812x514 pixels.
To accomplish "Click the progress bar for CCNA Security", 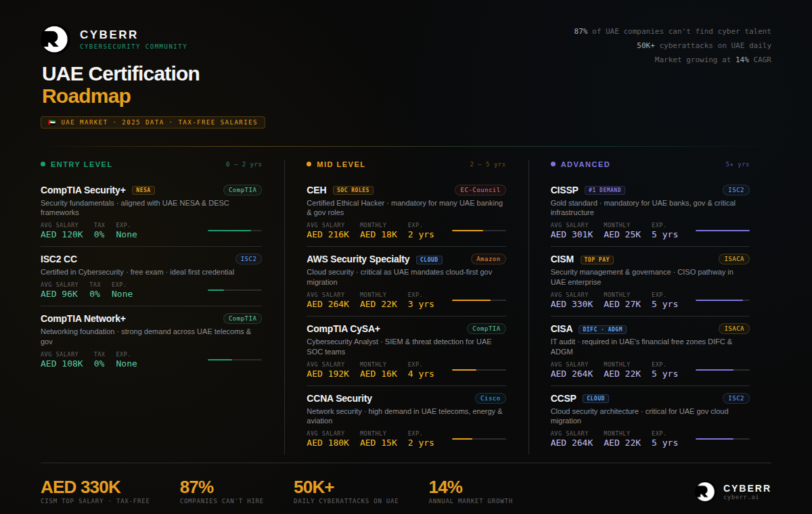I will click(479, 439).
